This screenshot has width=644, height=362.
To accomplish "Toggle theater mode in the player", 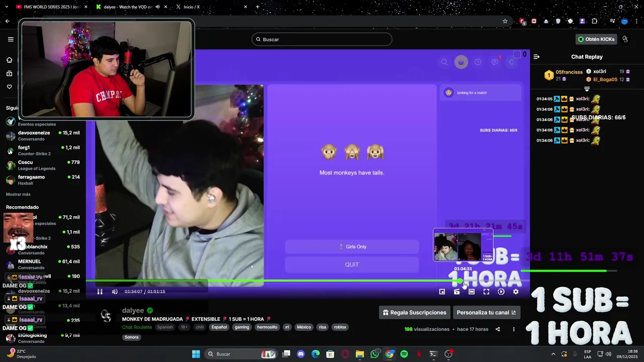I will (x=471, y=292).
